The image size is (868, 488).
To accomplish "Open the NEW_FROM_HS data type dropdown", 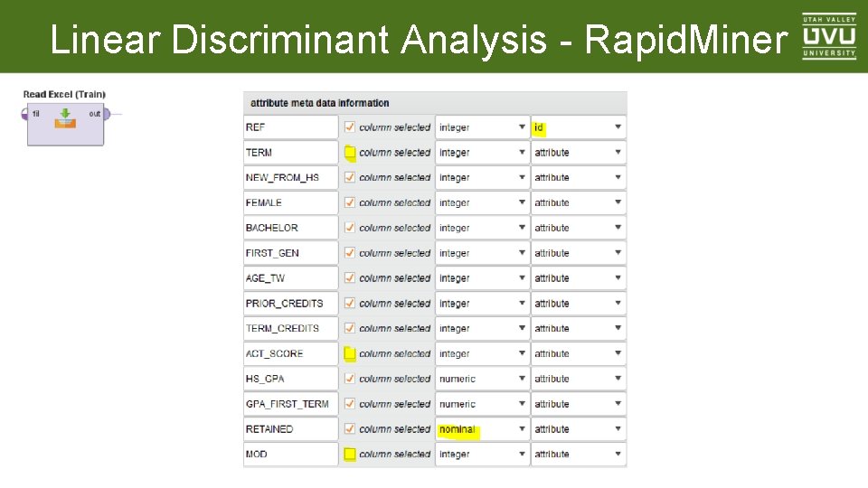I will [482, 178].
